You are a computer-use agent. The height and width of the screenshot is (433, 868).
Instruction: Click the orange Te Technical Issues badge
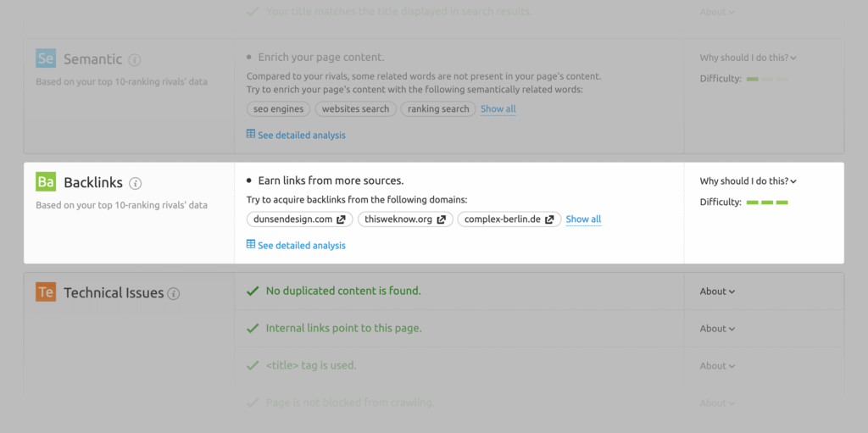[46, 292]
